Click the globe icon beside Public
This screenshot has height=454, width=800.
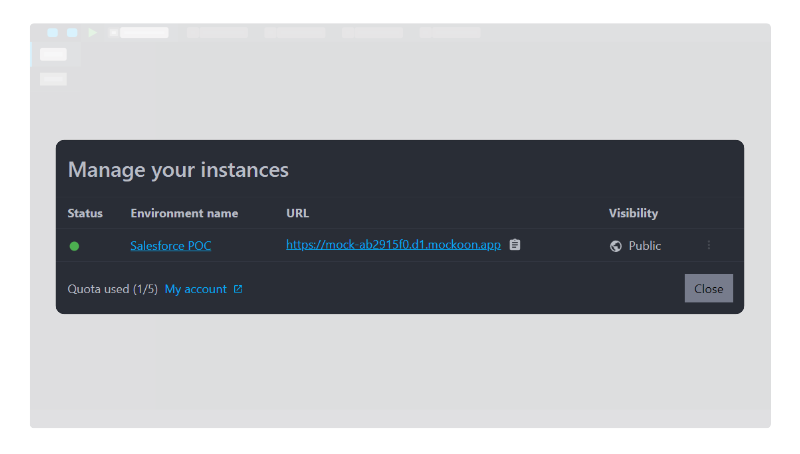click(616, 246)
